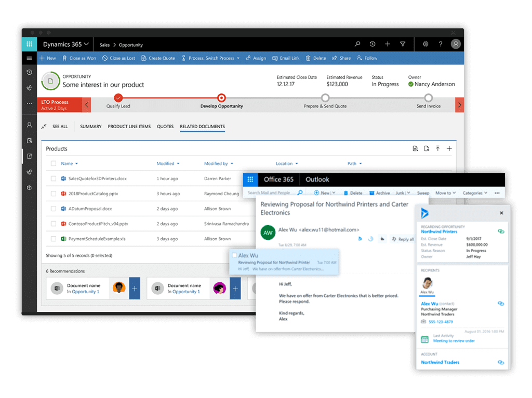Check the SalesQuotefor3DPrinters.docx row checkbox

point(54,179)
